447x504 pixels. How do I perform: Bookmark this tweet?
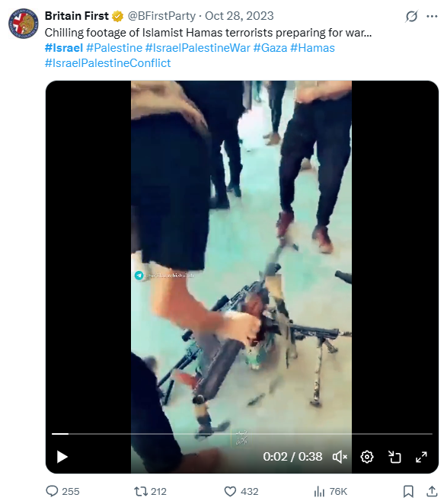tap(408, 492)
